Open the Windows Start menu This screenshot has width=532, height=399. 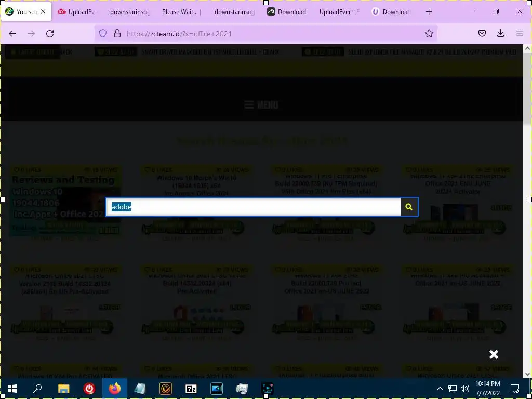click(x=12, y=389)
